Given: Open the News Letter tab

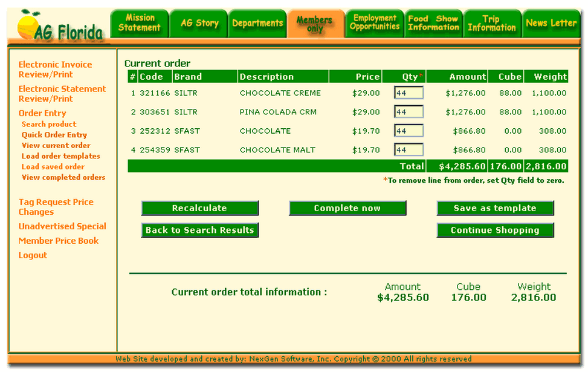Looking at the screenshot, I should tap(551, 22).
